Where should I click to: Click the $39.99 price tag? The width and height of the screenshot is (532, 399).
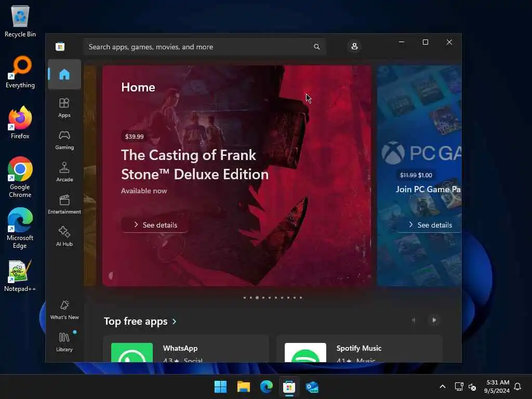point(135,137)
